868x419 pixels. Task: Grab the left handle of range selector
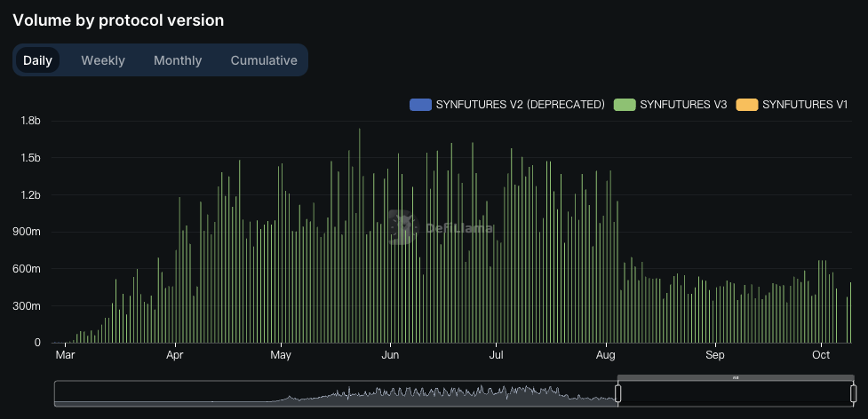point(618,393)
